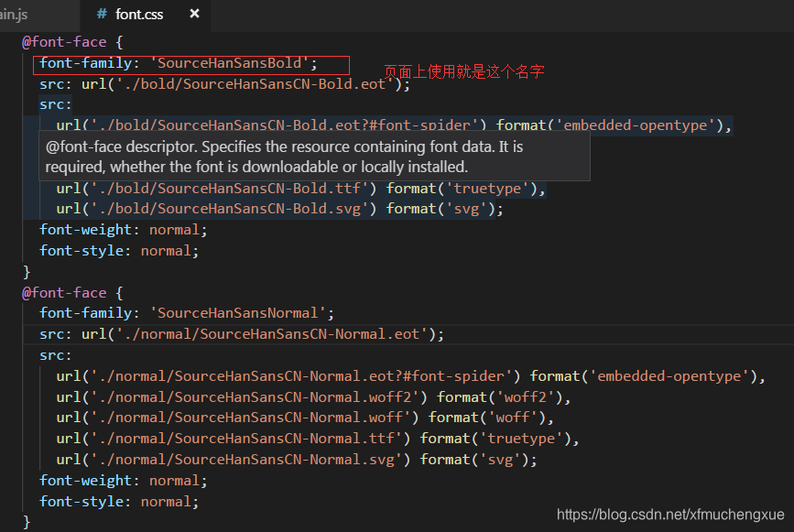Click the CSS hash file icon
794x532 pixels.
(102, 14)
